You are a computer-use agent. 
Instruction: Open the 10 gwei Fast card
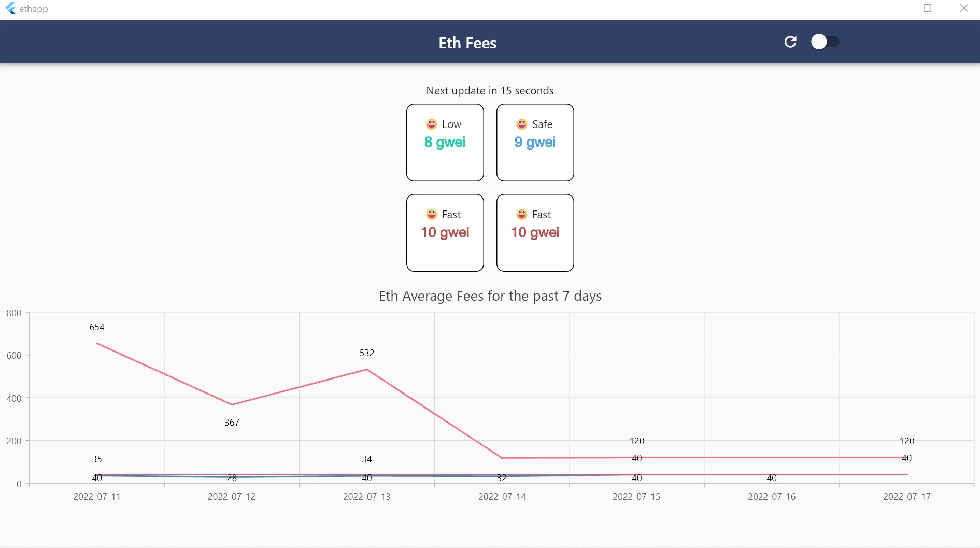(445, 232)
